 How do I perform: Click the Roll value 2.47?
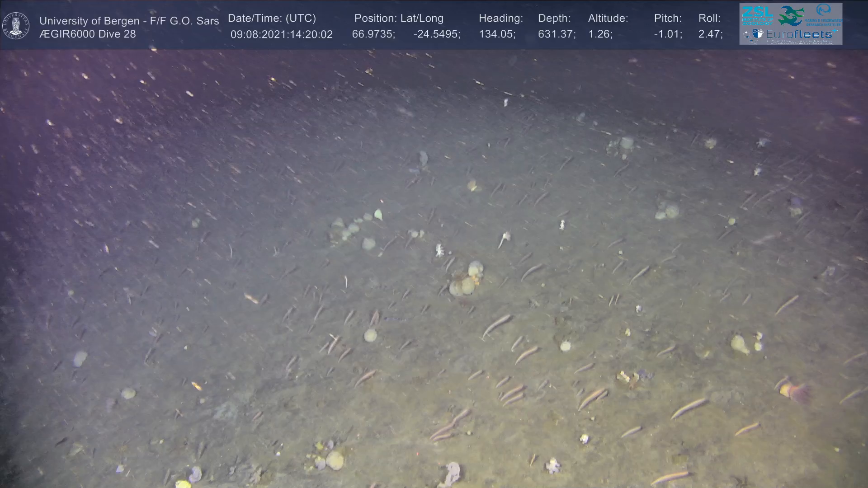pyautogui.click(x=710, y=34)
